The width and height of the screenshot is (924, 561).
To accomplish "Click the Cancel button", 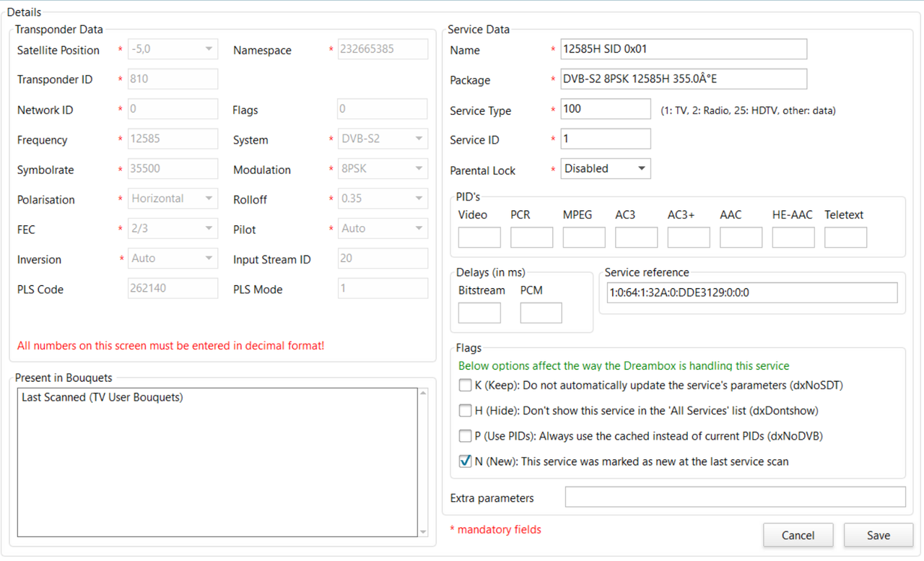I will (x=798, y=536).
